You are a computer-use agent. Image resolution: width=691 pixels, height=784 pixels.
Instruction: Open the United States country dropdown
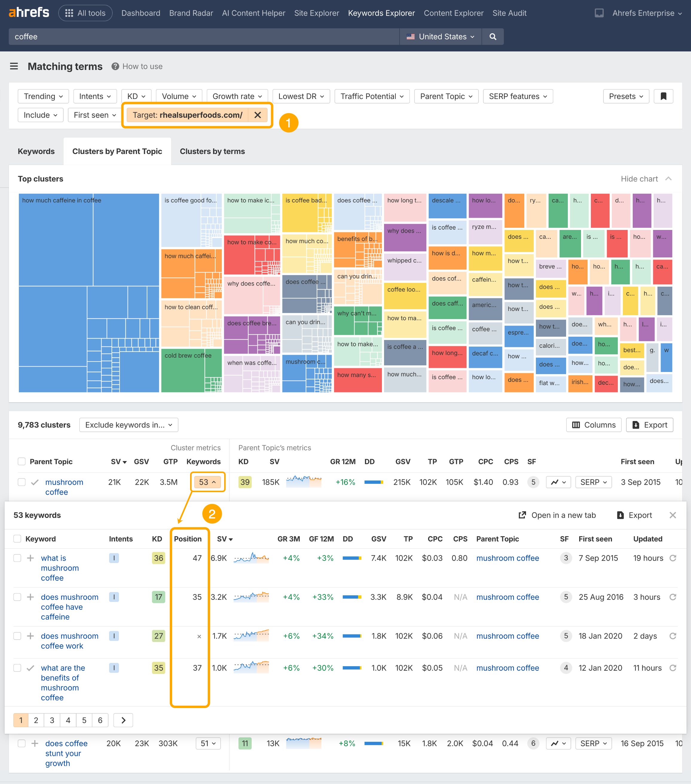coord(440,36)
